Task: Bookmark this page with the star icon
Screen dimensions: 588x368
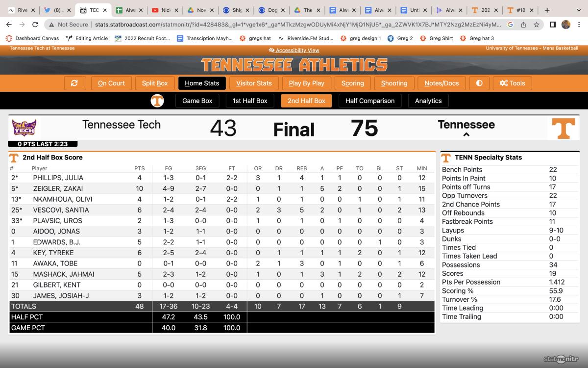Action: pos(537,25)
